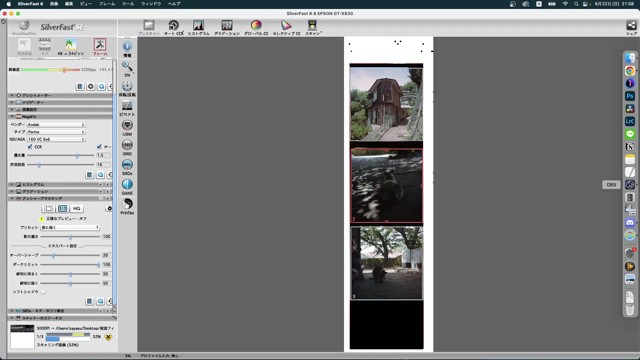This screenshot has width=640, height=360.
Task: Activate the iSRD tool icon
Action: pyautogui.click(x=127, y=144)
